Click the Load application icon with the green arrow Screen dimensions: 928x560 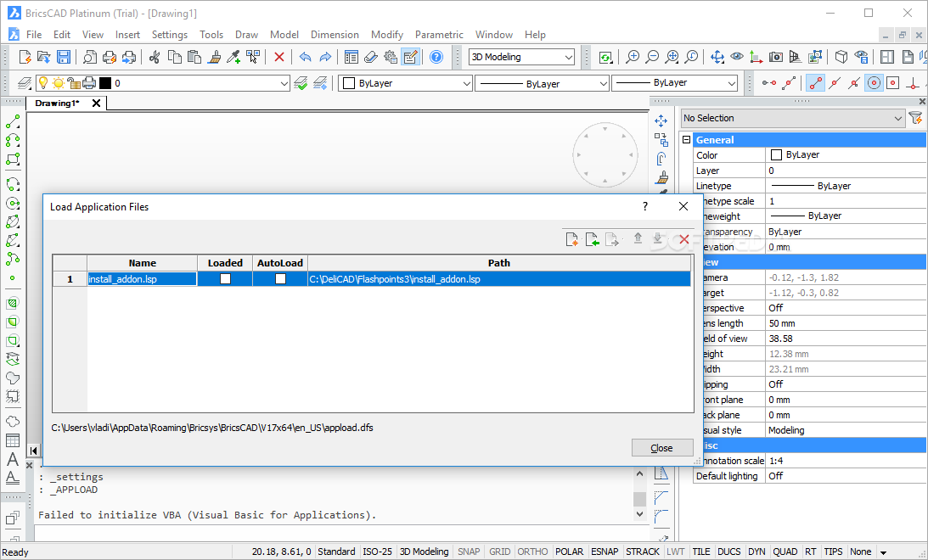tap(592, 239)
